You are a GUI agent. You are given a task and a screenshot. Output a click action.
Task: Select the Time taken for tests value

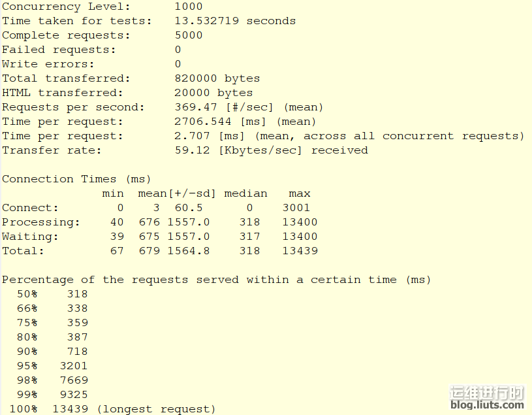click(235, 21)
